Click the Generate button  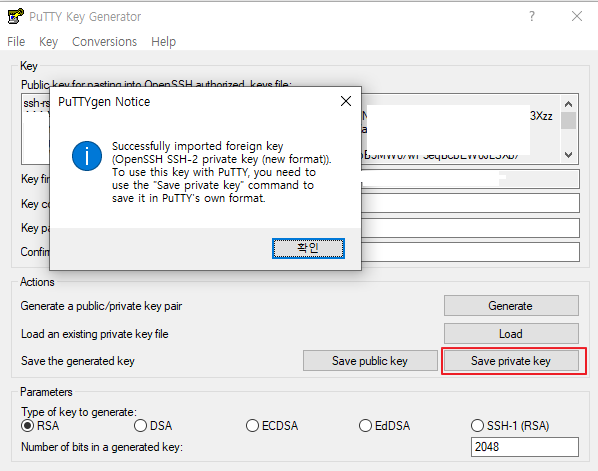pos(511,305)
